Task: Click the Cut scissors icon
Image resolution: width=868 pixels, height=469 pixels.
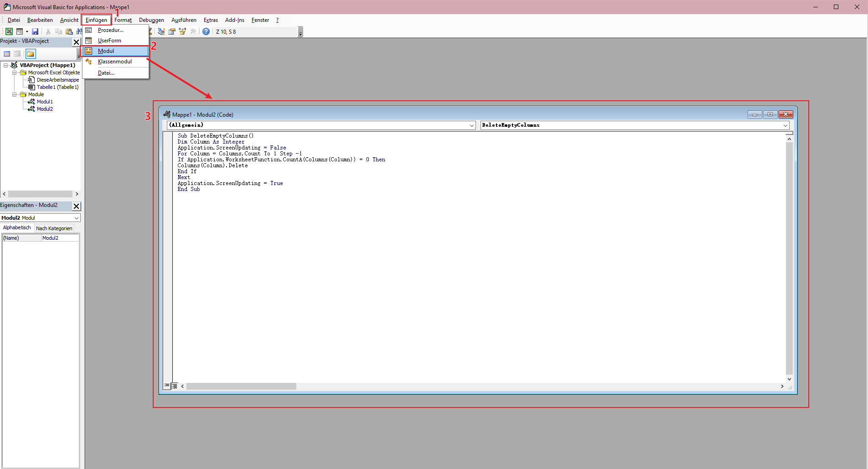Action: tap(48, 31)
